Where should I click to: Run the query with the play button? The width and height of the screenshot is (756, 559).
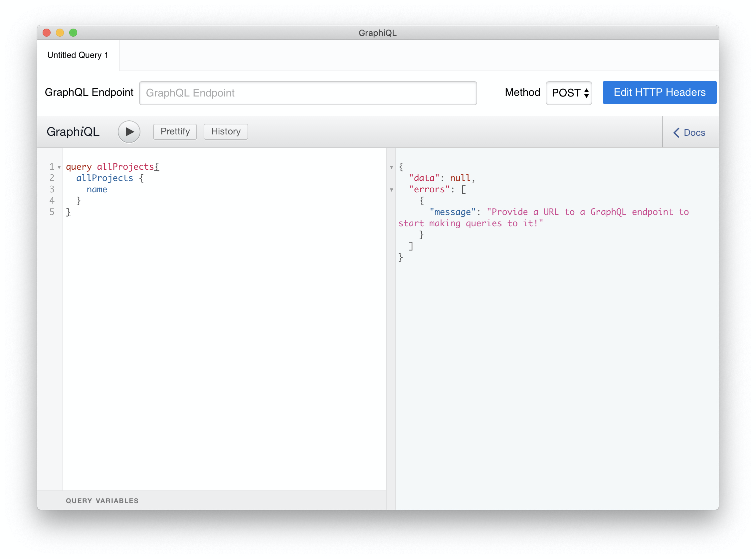(129, 132)
